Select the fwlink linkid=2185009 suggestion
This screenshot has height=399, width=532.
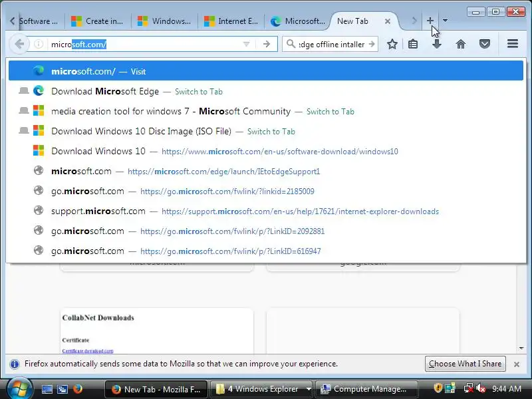(265, 191)
